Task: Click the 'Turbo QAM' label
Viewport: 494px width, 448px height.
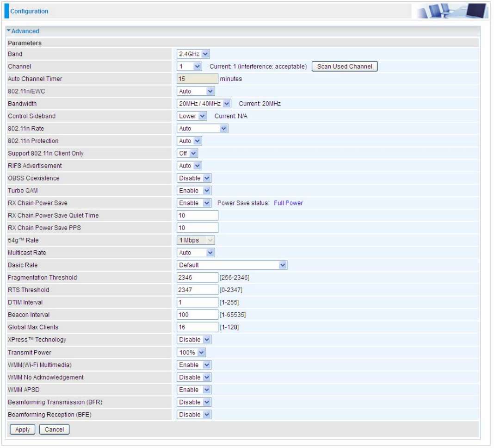Action: [23, 191]
